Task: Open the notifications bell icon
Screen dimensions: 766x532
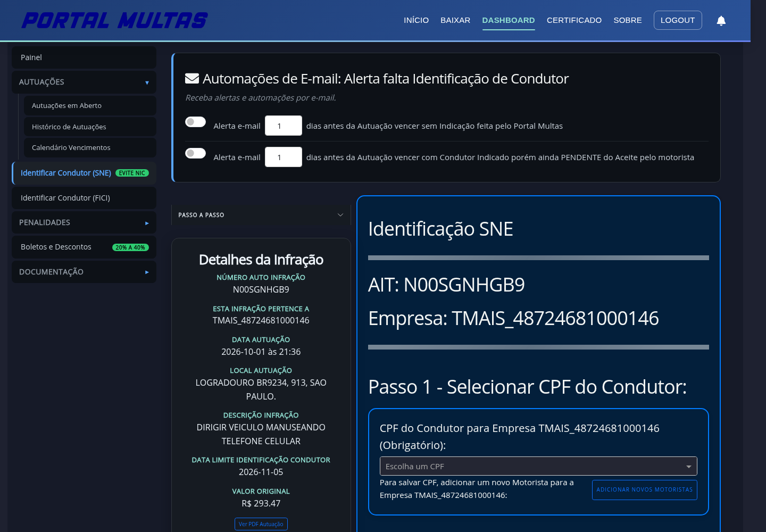Action: [721, 21]
